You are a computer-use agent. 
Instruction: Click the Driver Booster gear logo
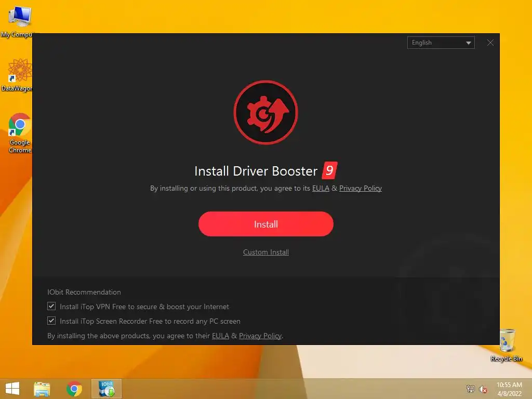265,112
